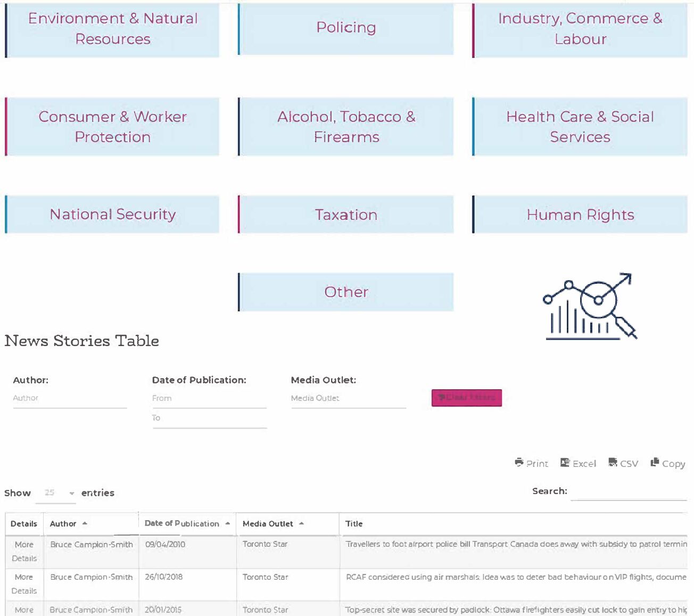Select Alcohol, Tobacco & Firearms category

pos(346,127)
